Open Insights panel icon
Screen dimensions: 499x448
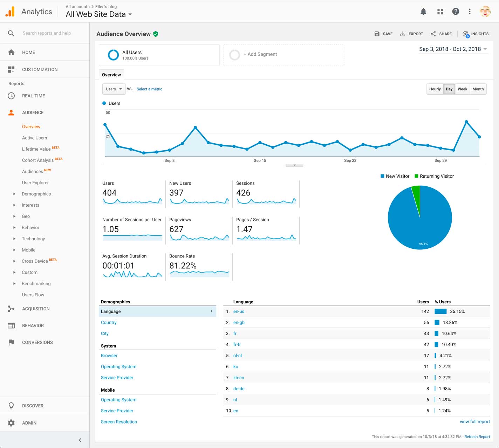point(466,34)
